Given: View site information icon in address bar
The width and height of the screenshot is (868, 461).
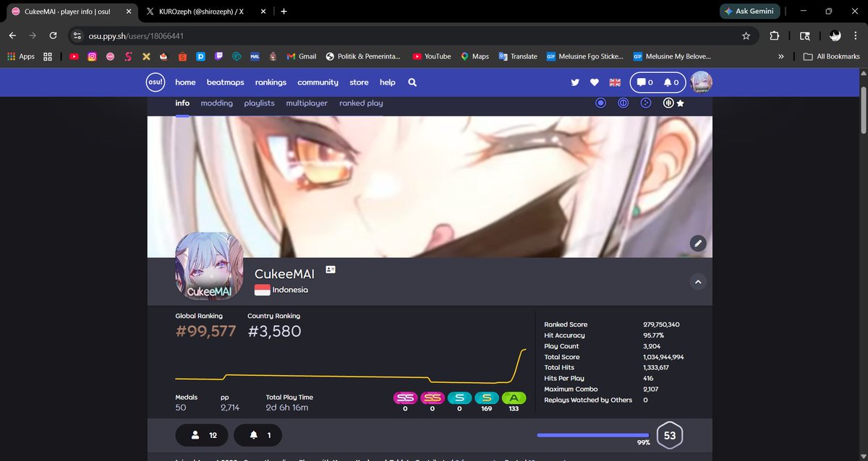Looking at the screenshot, I should 78,35.
